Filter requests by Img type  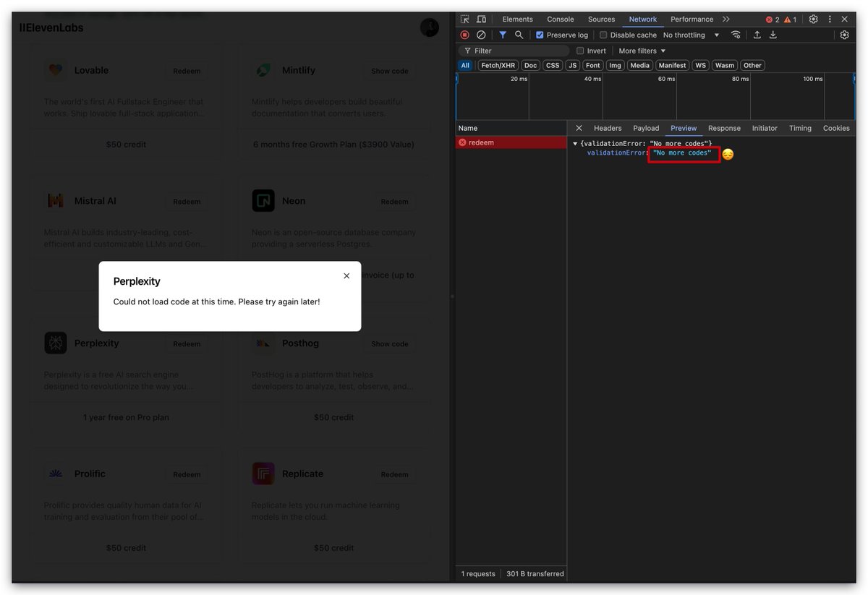click(615, 65)
